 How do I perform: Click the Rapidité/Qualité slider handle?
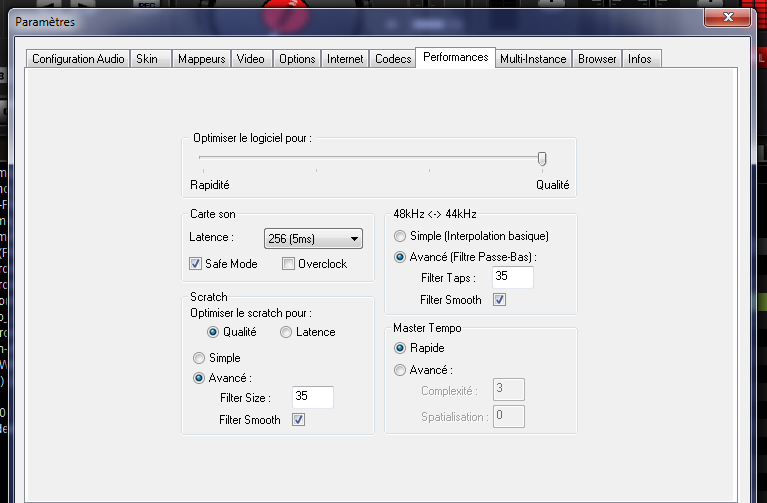pyautogui.click(x=542, y=159)
